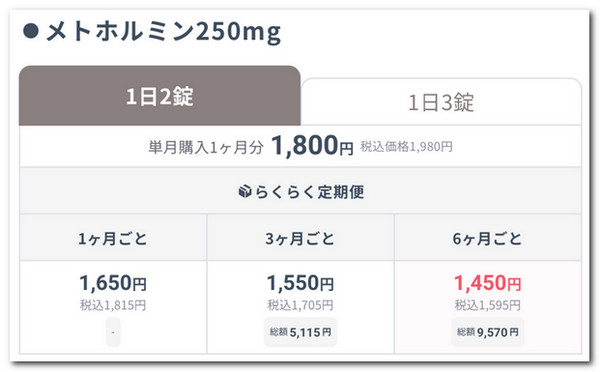
Task: Click the 税込価格1,980円 label
Action: coord(406,147)
